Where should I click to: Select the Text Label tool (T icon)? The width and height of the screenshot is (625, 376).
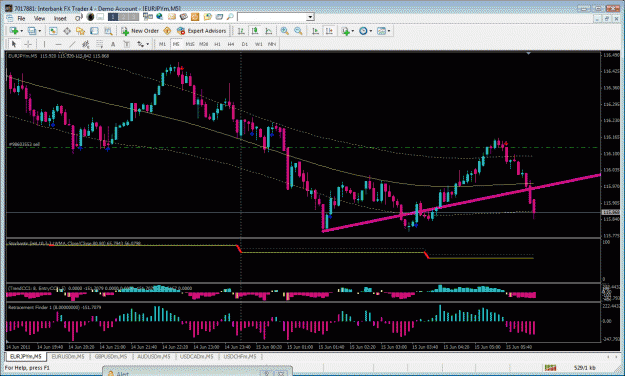pyautogui.click(x=127, y=44)
